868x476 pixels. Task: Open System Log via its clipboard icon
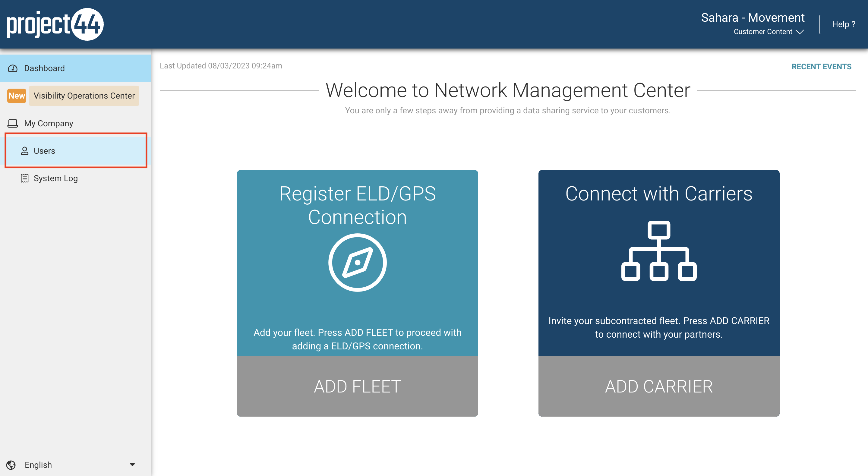pyautogui.click(x=25, y=178)
